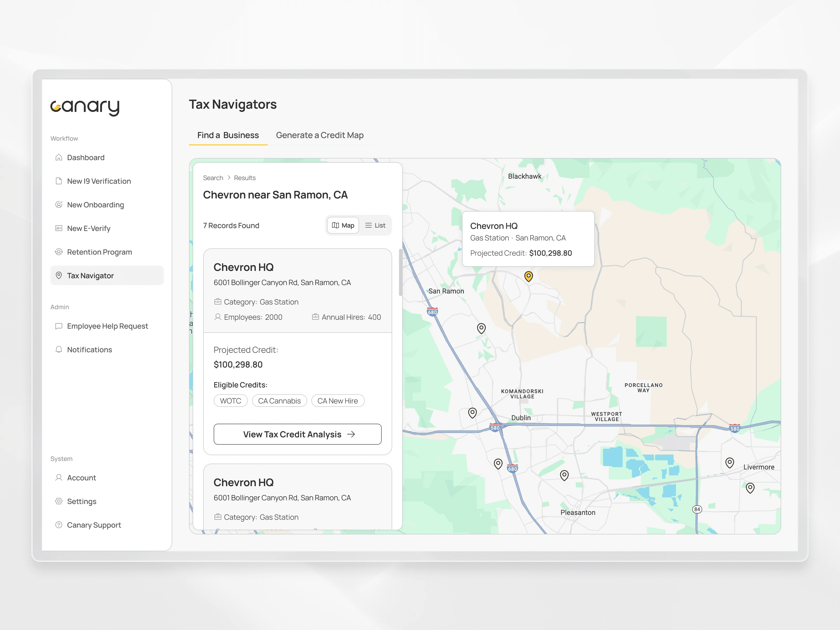Click the results panel scrollbar
Image resolution: width=840 pixels, height=630 pixels.
400,272
